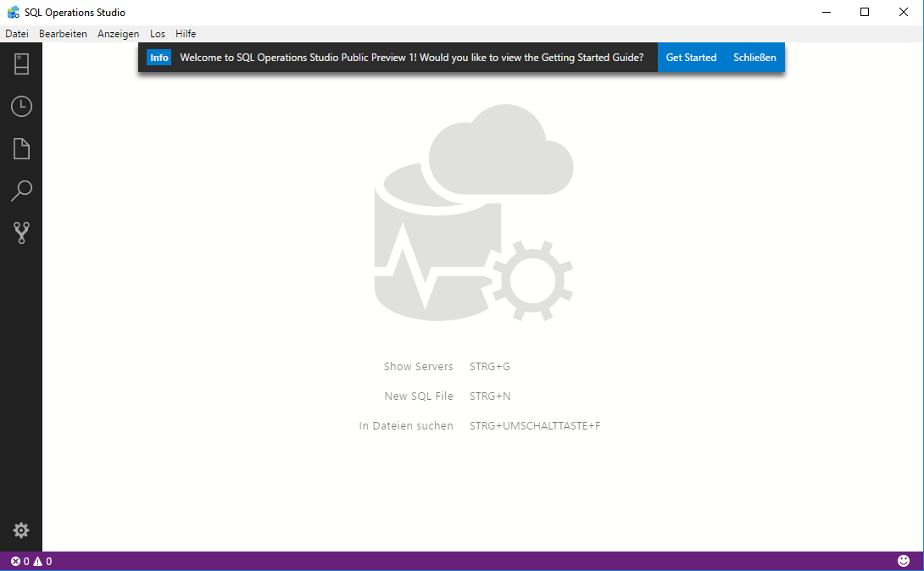
Task: Open the Datei menu
Action: [16, 33]
